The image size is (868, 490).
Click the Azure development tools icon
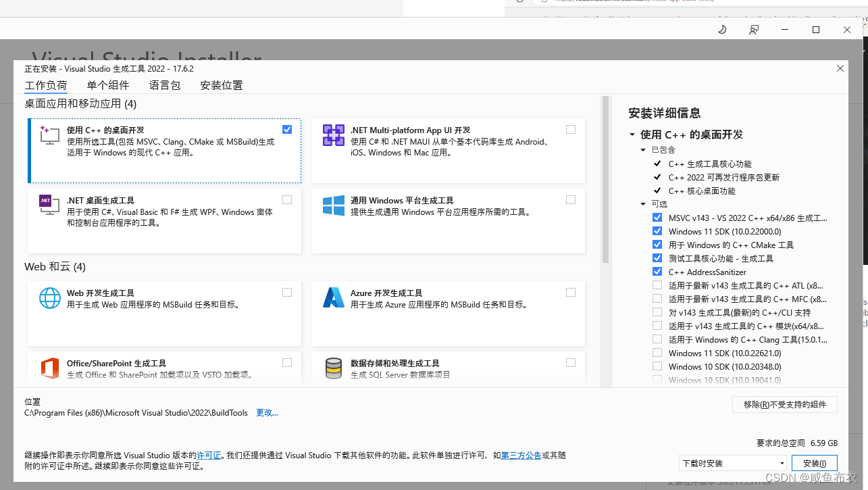click(333, 297)
